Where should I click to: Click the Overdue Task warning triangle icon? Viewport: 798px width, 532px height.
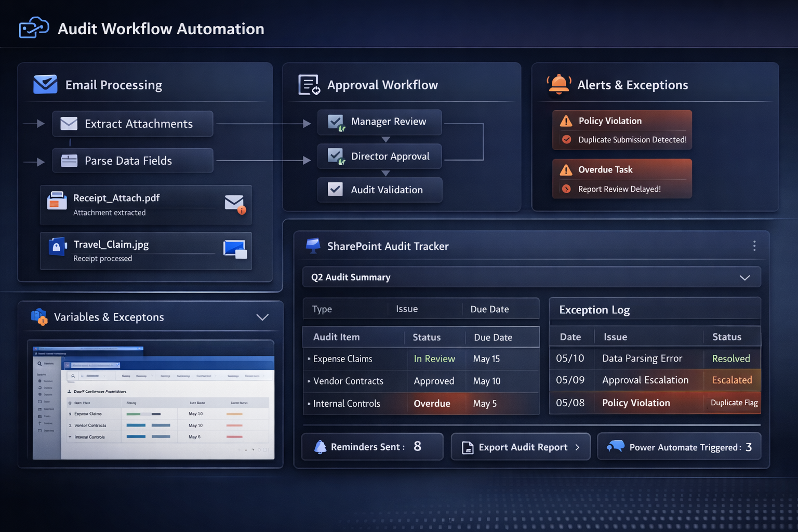566,170
